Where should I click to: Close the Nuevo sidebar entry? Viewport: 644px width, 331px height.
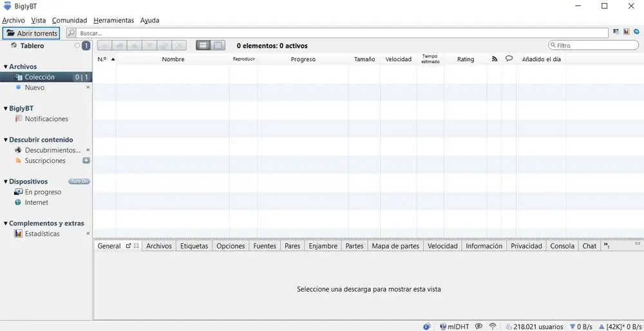(x=88, y=88)
